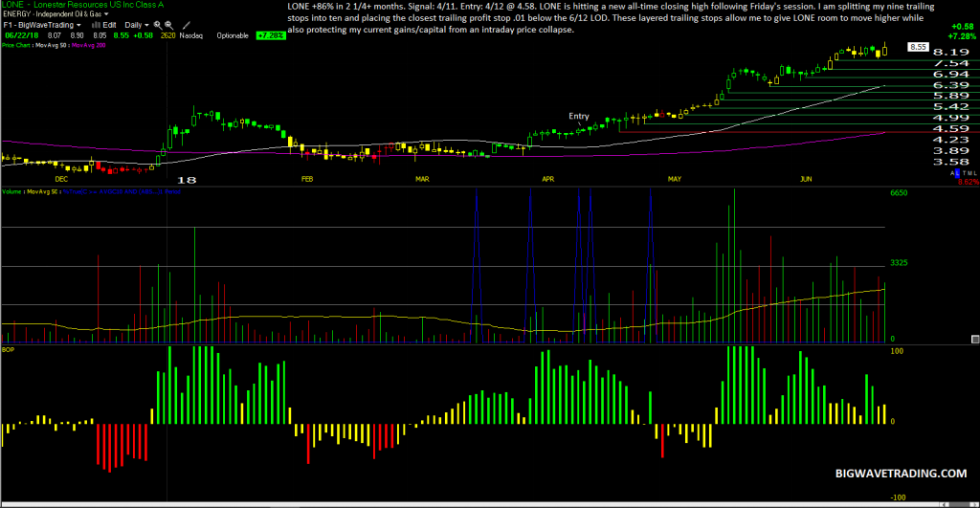The image size is (980, 508).
Task: Click the FEB month label on the time axis
Action: [307, 179]
